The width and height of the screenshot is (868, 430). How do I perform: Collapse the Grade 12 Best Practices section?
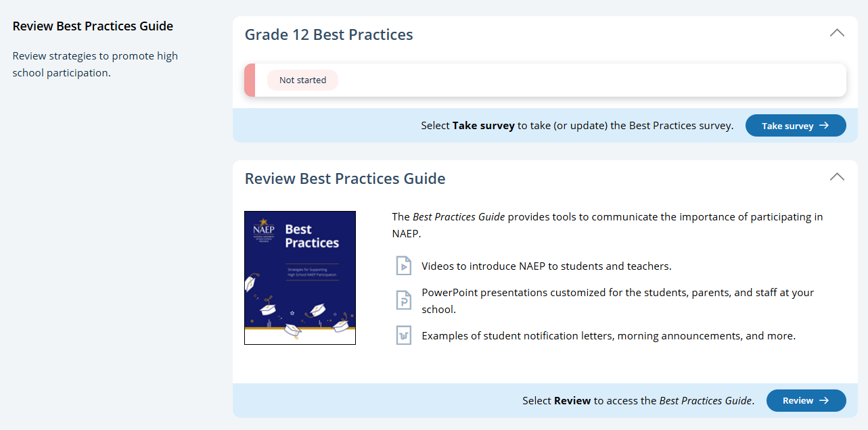point(837,33)
